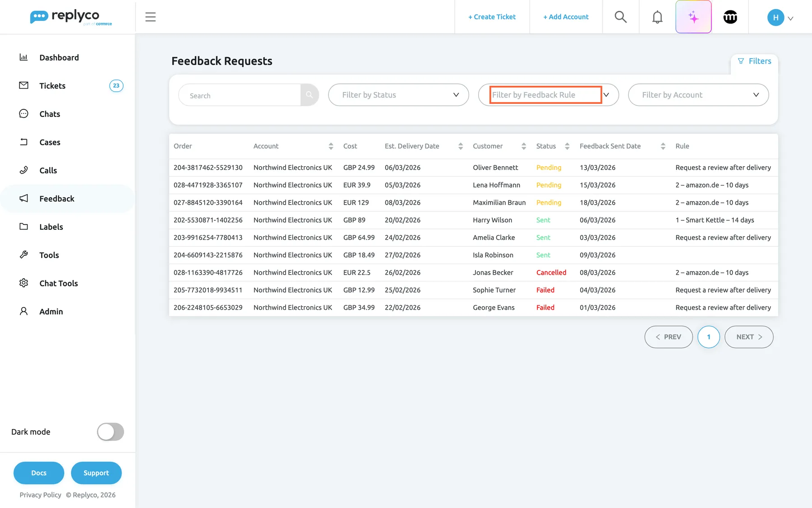
Task: Sort by Customer column arrows
Action: click(x=523, y=146)
